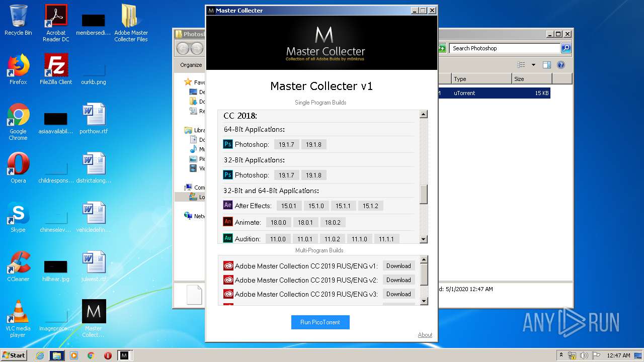Select Animate version 18.0.2
The height and width of the screenshot is (362, 644).
(333, 222)
